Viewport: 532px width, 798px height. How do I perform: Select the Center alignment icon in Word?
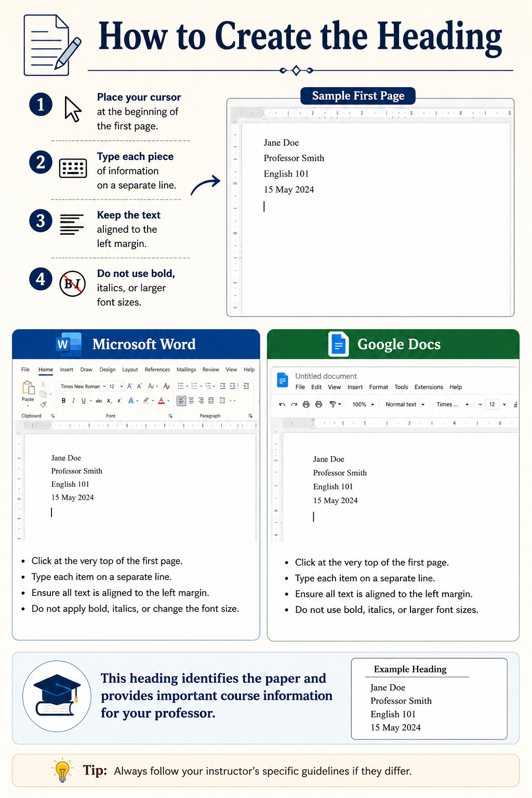click(191, 401)
